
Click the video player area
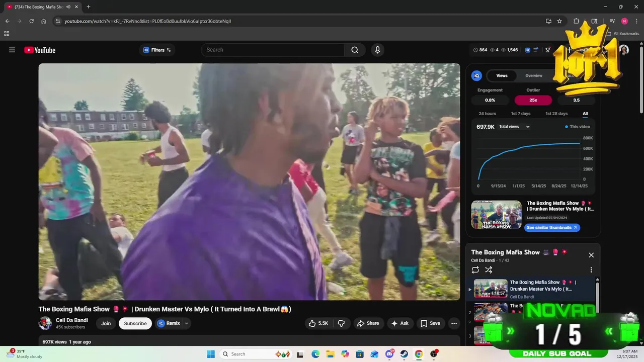tap(249, 182)
